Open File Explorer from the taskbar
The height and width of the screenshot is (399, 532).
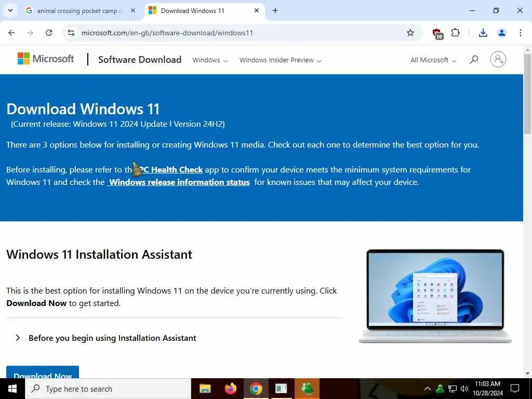point(205,389)
